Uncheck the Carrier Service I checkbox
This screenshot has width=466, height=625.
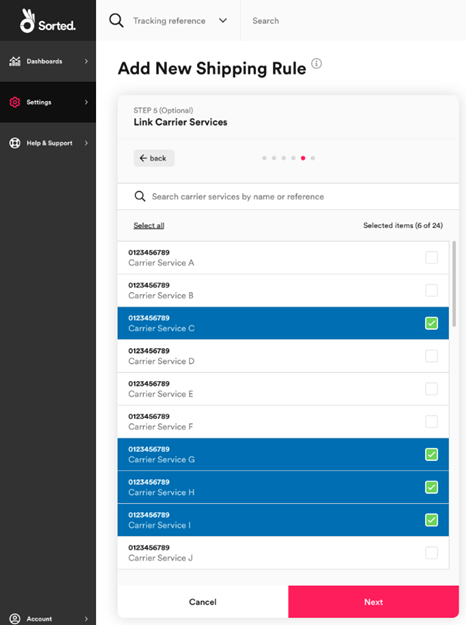pos(431,520)
